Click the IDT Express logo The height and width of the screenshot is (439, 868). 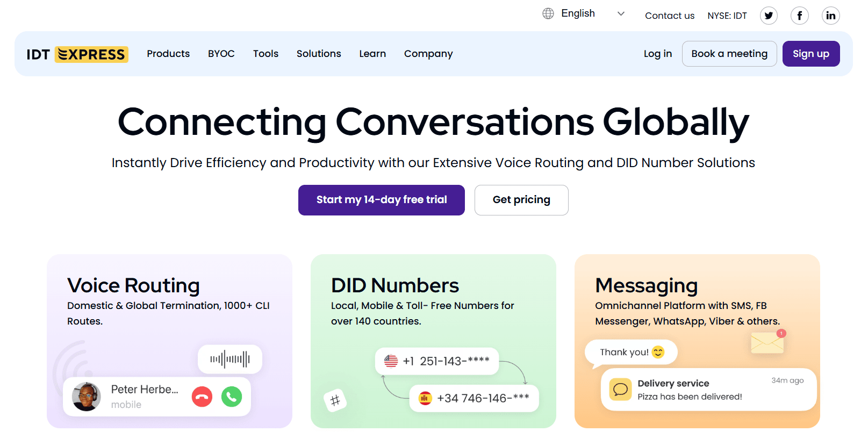pyautogui.click(x=77, y=54)
